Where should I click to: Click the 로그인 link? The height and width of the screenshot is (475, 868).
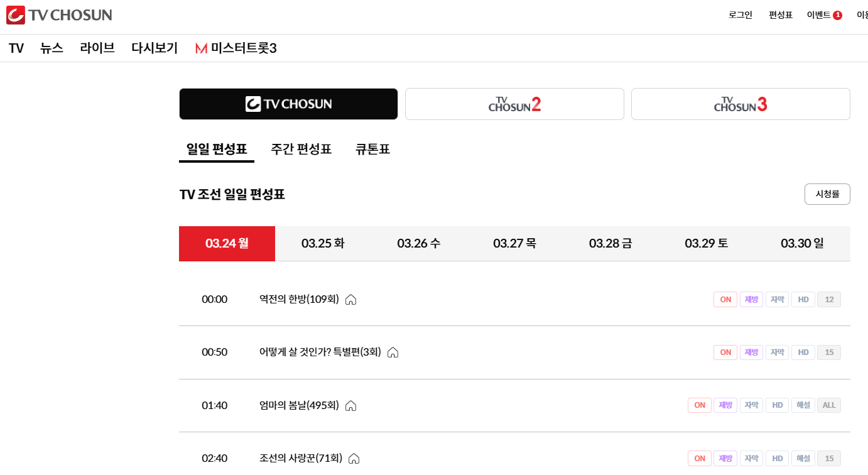tap(739, 15)
